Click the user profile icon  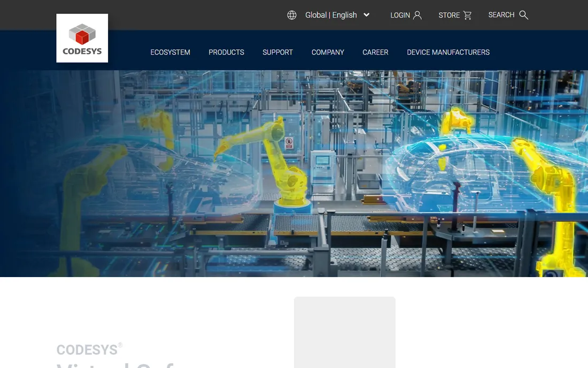click(x=417, y=16)
